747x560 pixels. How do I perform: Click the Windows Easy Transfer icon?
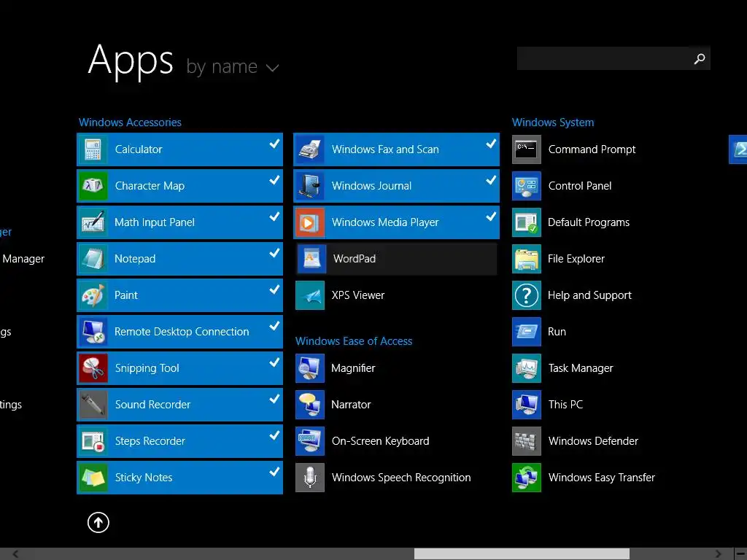[527, 478]
